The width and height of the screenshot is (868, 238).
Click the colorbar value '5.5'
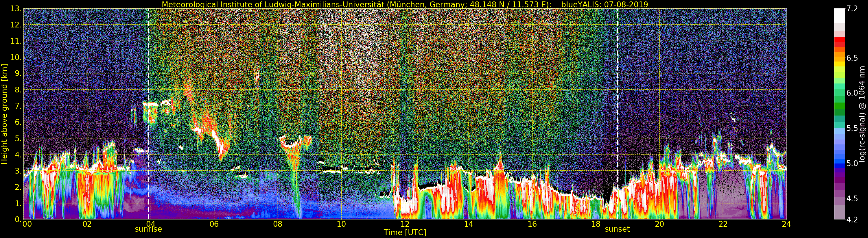click(852, 128)
